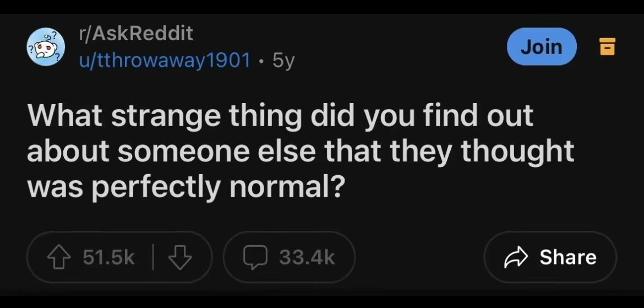Click the 51.5k vote score

coord(108,257)
